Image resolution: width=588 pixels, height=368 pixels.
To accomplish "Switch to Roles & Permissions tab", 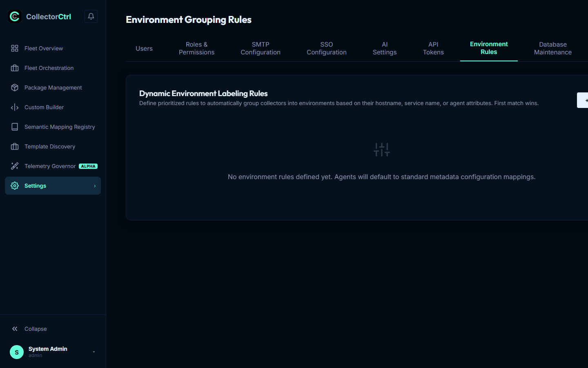I will [196, 48].
